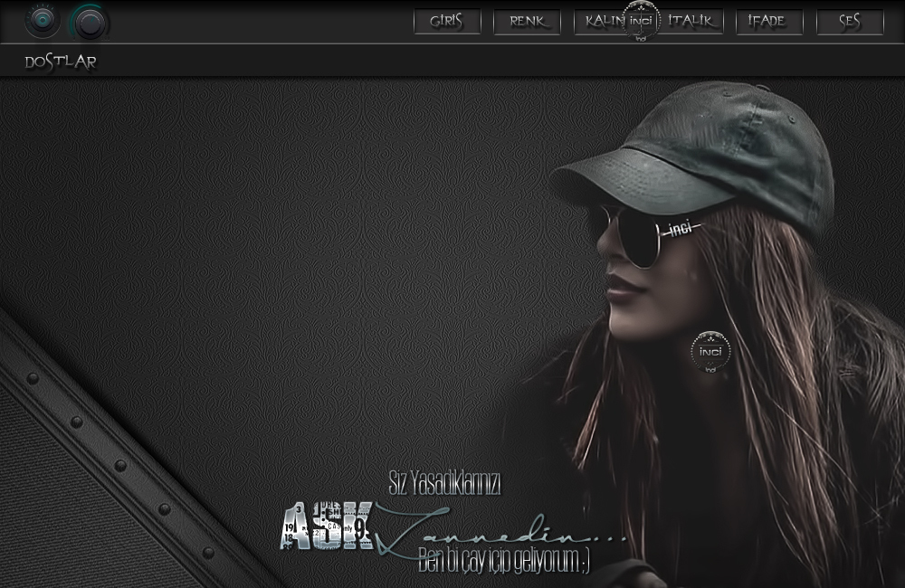
Task: Click the right dark round knob
Action: [x=90, y=24]
